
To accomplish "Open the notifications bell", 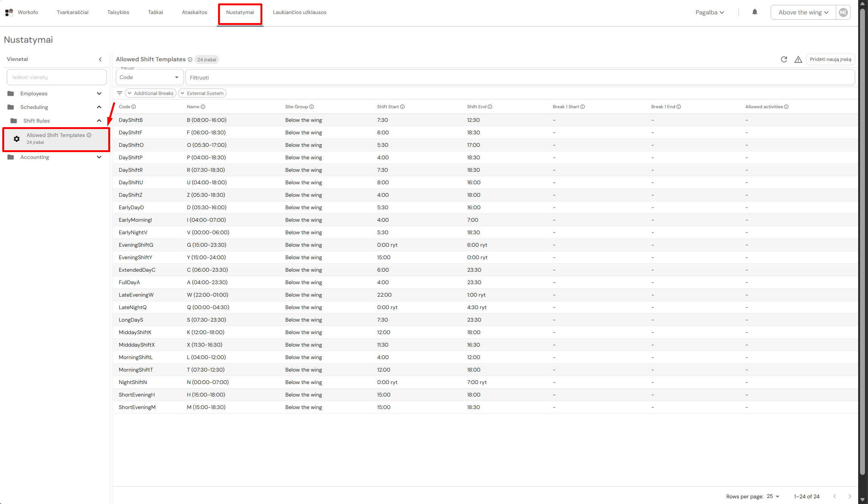I will coord(754,12).
